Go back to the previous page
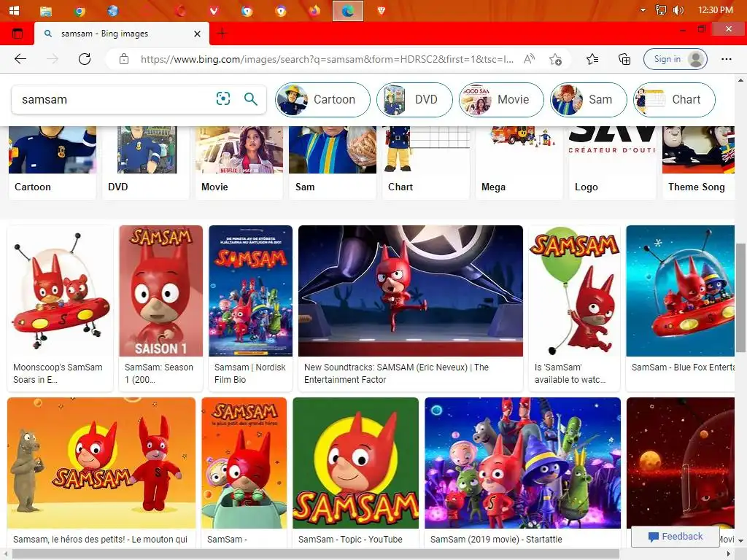This screenshot has width=747, height=560. click(20, 59)
